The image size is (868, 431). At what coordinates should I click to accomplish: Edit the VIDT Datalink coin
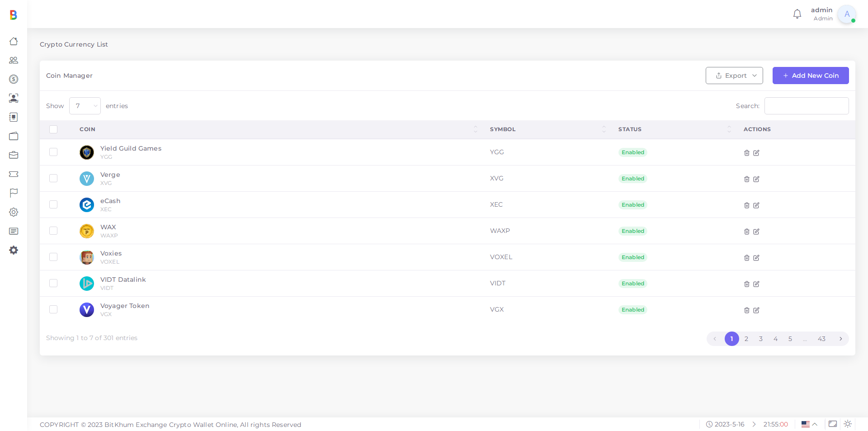756,284
